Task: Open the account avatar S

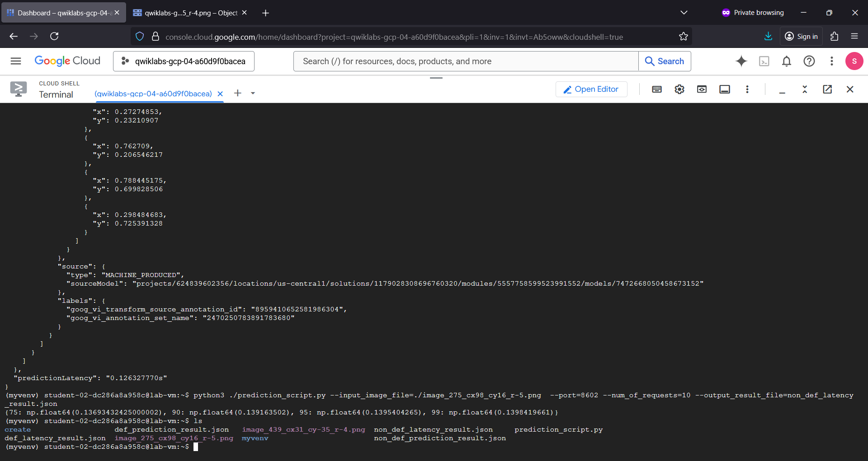Action: (854, 61)
